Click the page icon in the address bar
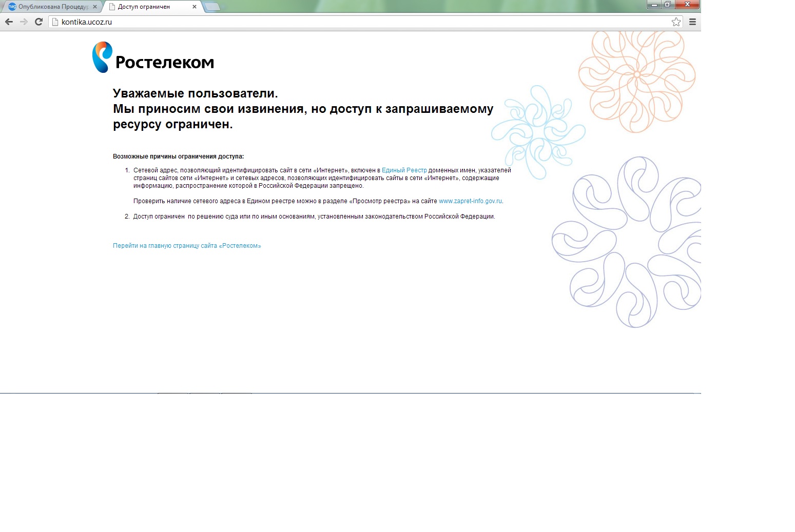This screenshot has height=532, width=795. click(55, 22)
